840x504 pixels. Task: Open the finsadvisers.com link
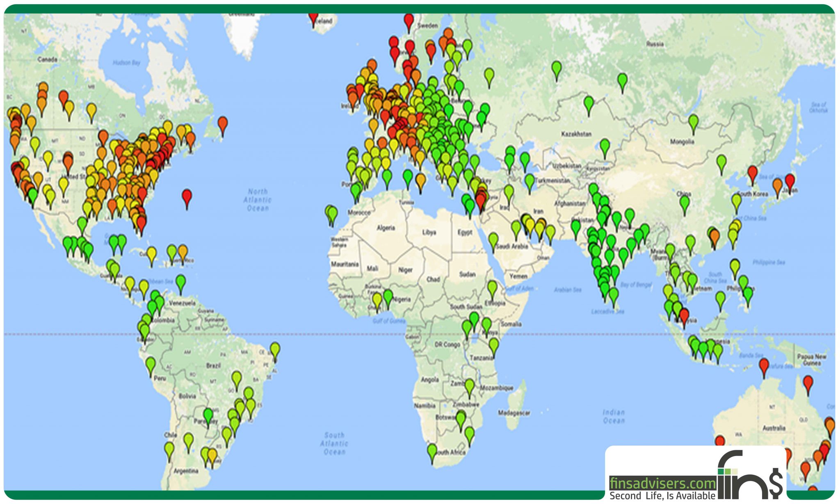click(662, 483)
